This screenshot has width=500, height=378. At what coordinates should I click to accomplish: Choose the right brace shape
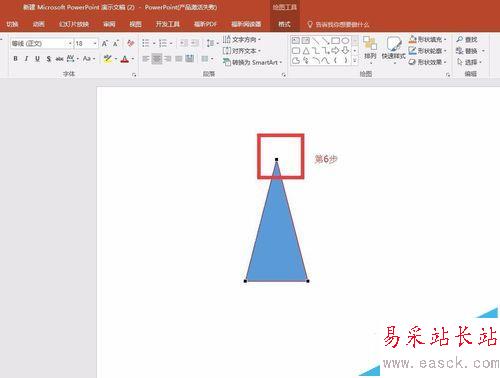pos(346,61)
